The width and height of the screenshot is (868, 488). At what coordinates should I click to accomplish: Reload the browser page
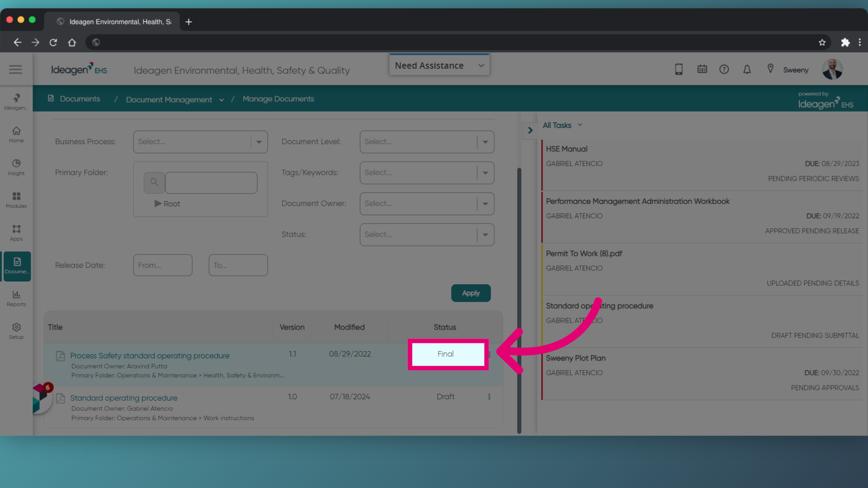(x=53, y=42)
